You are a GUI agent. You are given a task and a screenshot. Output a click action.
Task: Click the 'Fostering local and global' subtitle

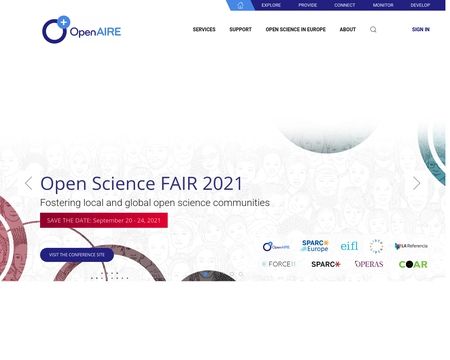tap(155, 203)
